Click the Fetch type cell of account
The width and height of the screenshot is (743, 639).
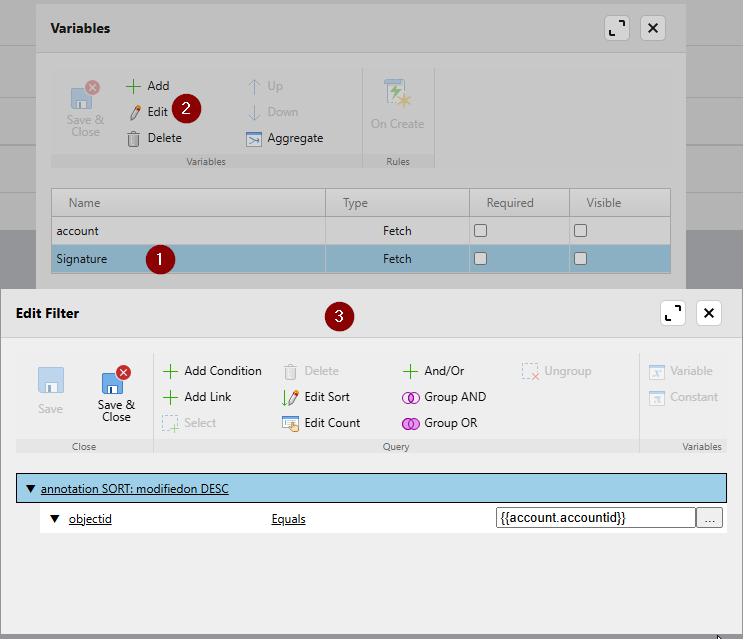[x=398, y=231]
